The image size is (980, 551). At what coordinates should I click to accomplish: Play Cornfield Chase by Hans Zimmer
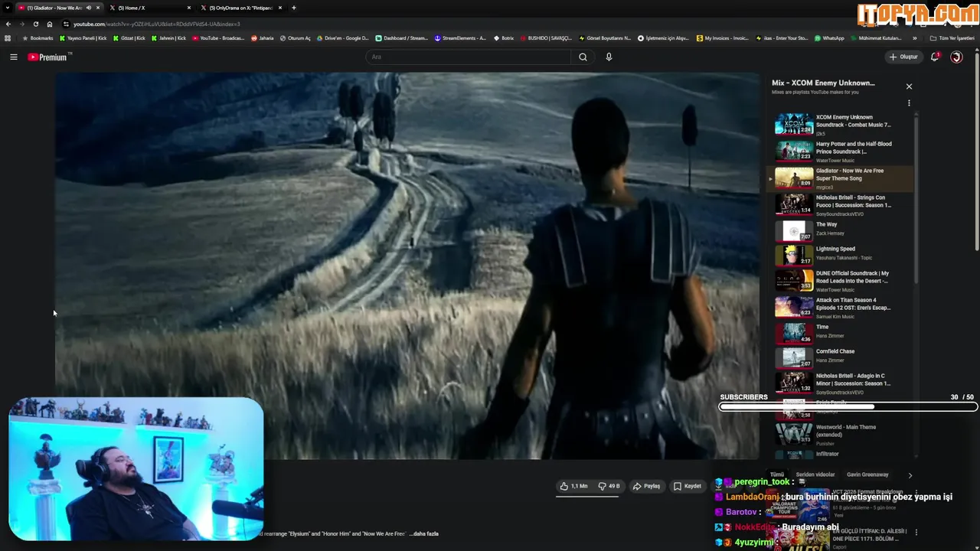click(x=840, y=357)
